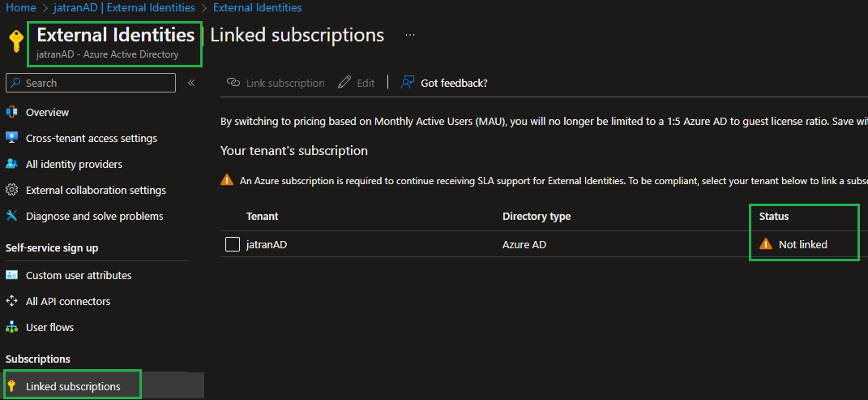Click the Custom user attributes icon

coord(11,275)
